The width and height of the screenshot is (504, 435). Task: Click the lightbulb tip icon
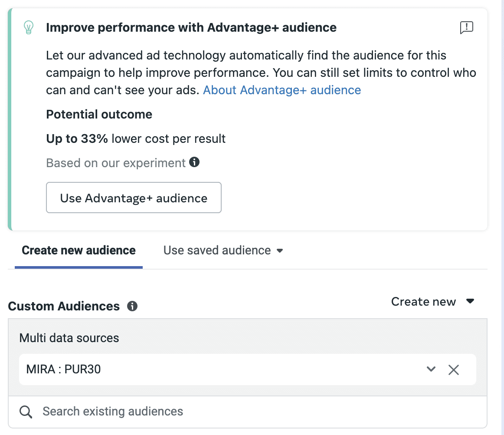point(28,27)
